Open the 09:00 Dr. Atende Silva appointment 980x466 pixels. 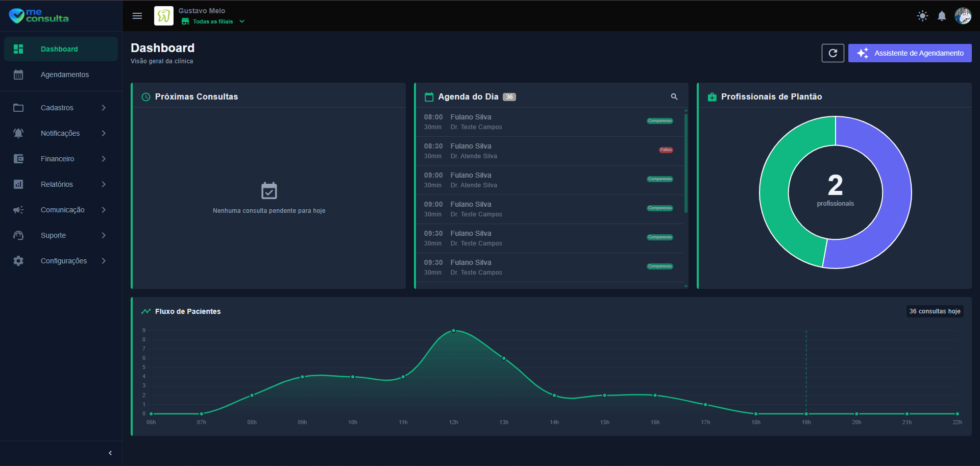point(550,180)
